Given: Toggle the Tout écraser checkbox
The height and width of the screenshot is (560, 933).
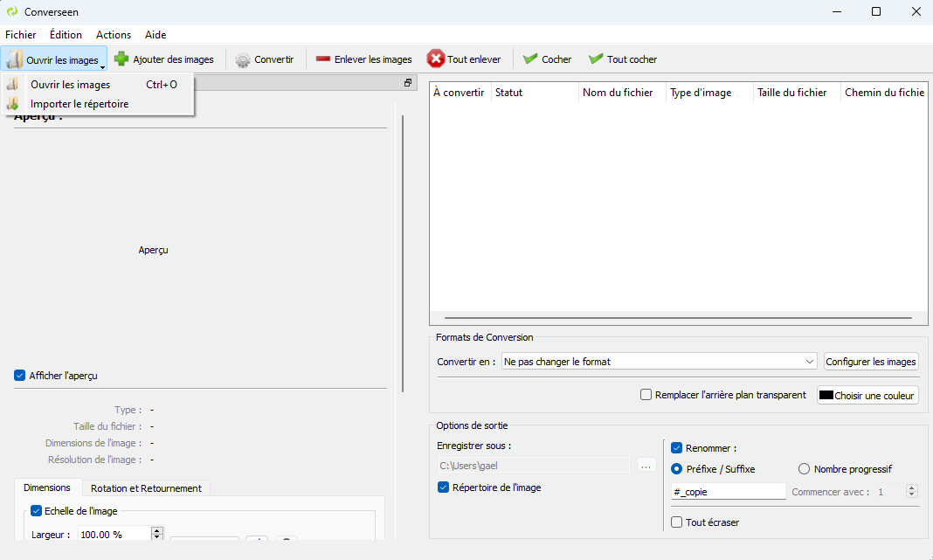Looking at the screenshot, I should pyautogui.click(x=677, y=522).
